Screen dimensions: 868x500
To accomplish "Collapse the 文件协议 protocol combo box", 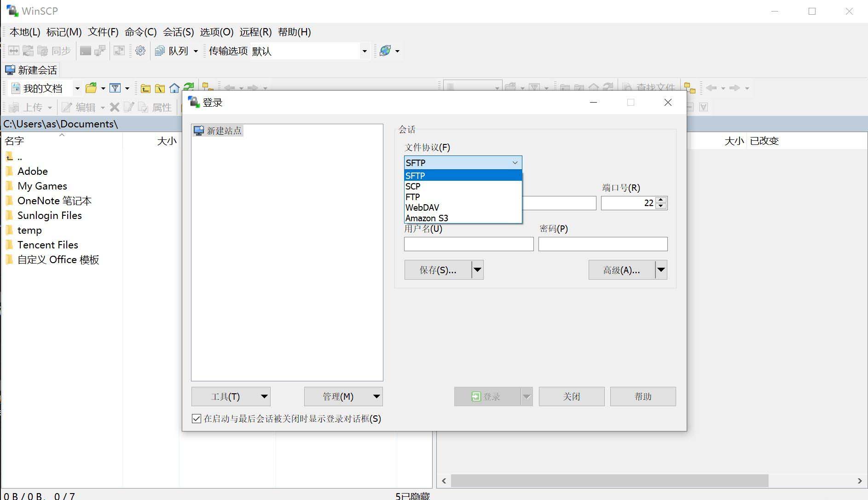I will (515, 163).
